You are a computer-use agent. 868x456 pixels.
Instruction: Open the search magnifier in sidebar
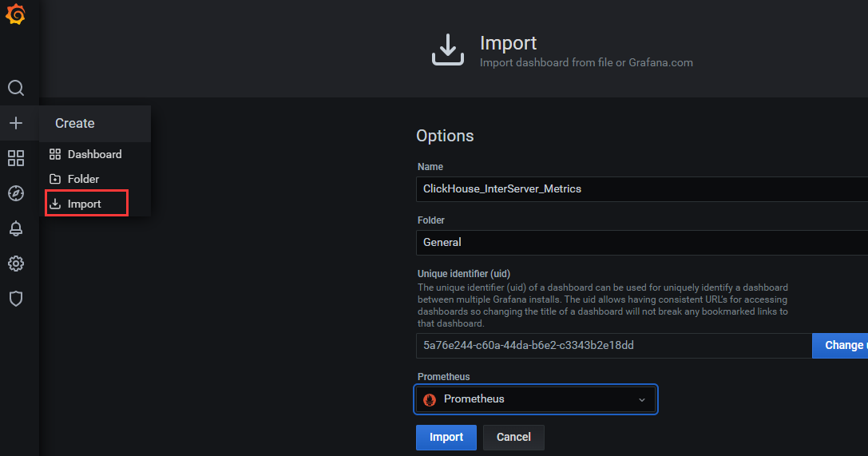16,88
